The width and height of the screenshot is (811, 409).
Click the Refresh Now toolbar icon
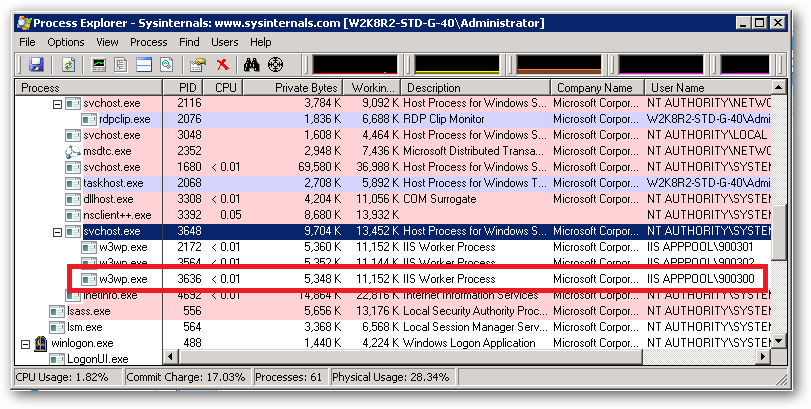(68, 65)
